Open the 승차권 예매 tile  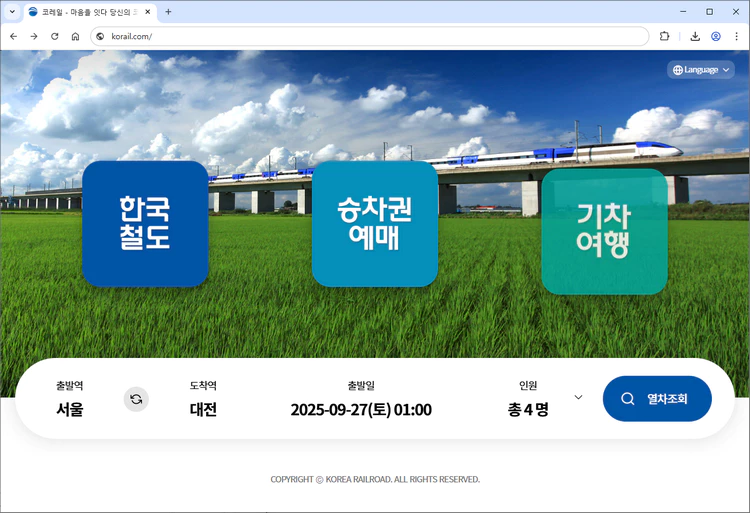click(375, 224)
